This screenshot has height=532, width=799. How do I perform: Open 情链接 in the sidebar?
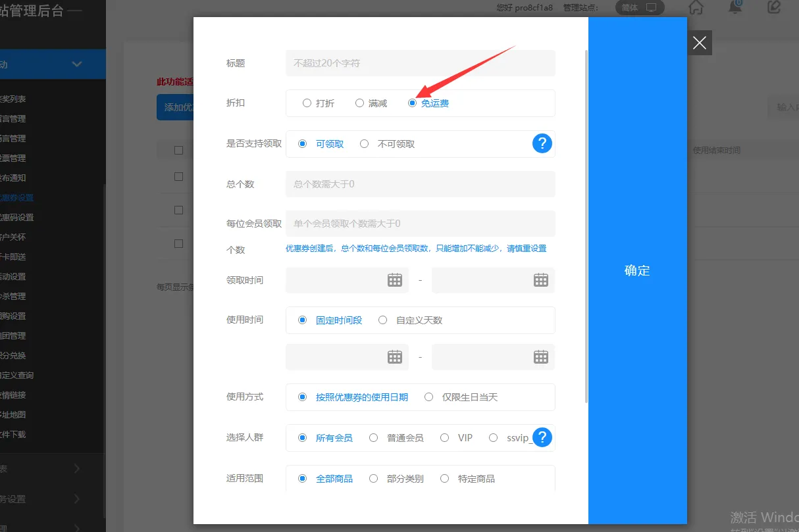click(13, 395)
